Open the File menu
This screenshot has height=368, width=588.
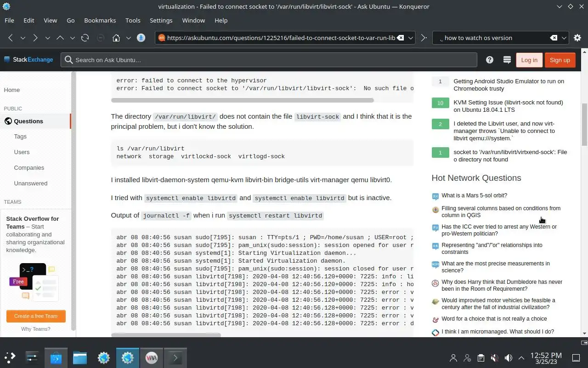coord(9,20)
